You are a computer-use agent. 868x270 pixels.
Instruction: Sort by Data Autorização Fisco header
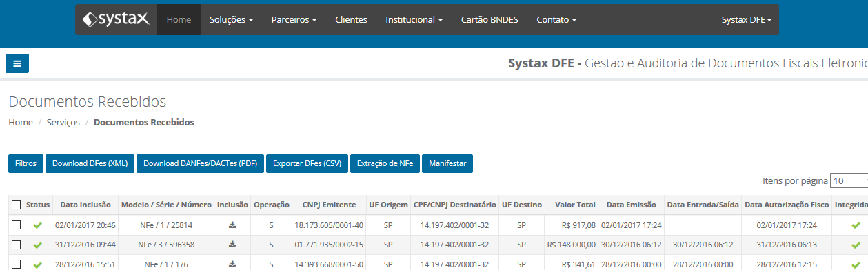click(x=787, y=205)
